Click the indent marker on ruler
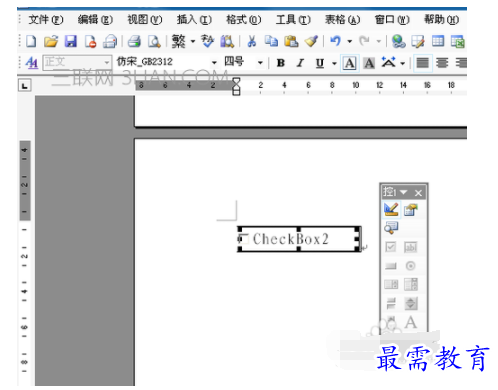Viewport: 498px width, 390px height. tap(236, 86)
